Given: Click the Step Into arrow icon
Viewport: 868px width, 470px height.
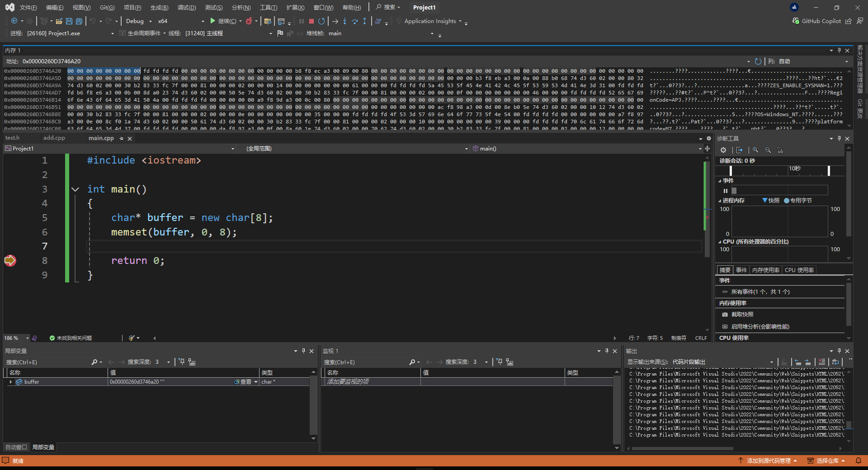Looking at the screenshot, I should [x=344, y=21].
